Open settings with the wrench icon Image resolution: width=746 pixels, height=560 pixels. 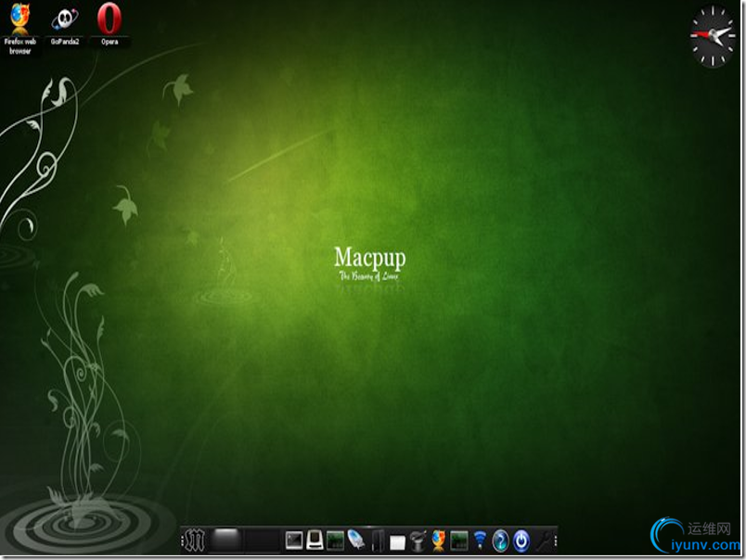(544, 541)
